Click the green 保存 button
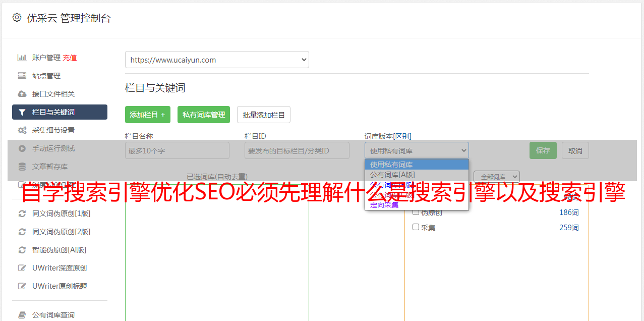The image size is (644, 321). click(543, 150)
